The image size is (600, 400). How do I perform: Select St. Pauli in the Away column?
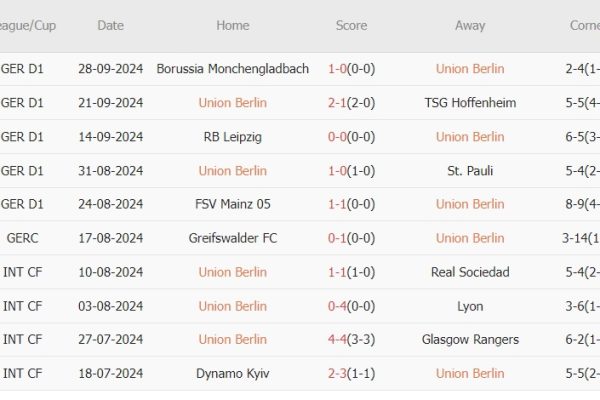coord(470,171)
